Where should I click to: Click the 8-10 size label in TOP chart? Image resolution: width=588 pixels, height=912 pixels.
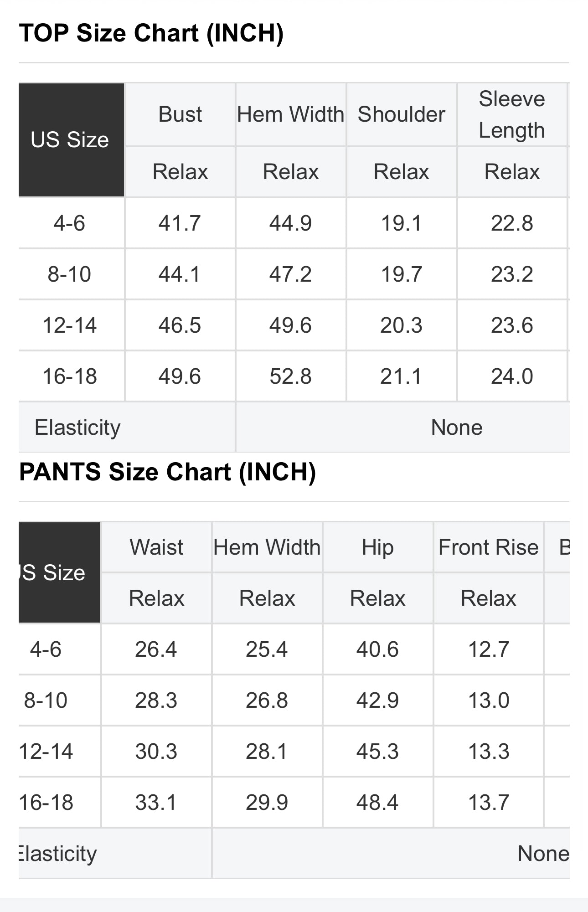click(x=70, y=274)
